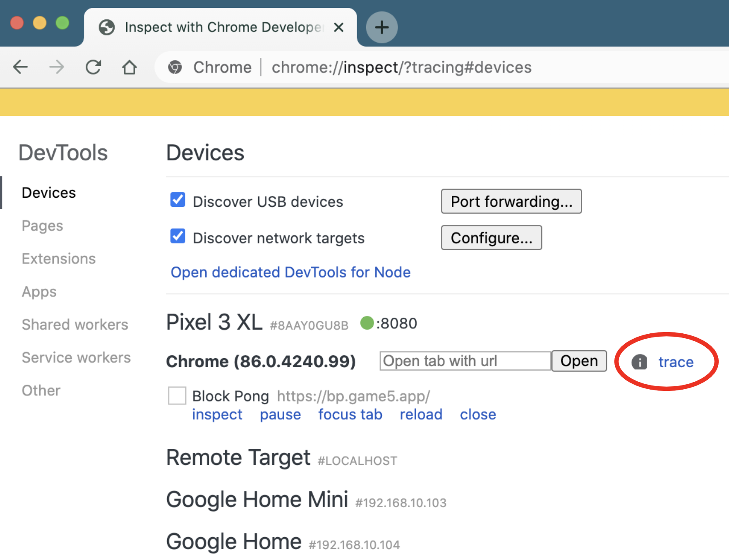Uncheck Discover network targets
Image resolution: width=729 pixels, height=560 pixels.
(x=178, y=236)
